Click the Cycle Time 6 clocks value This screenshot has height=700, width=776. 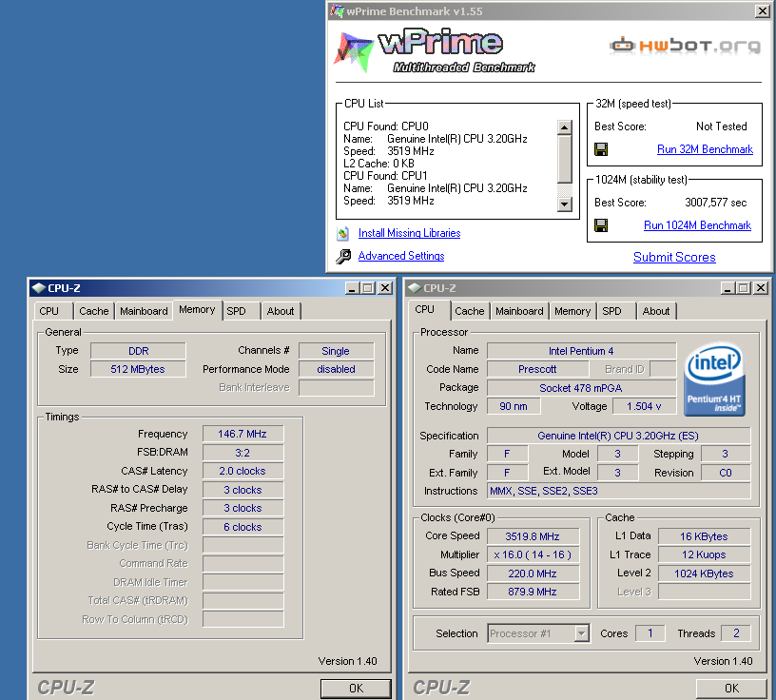[242, 527]
